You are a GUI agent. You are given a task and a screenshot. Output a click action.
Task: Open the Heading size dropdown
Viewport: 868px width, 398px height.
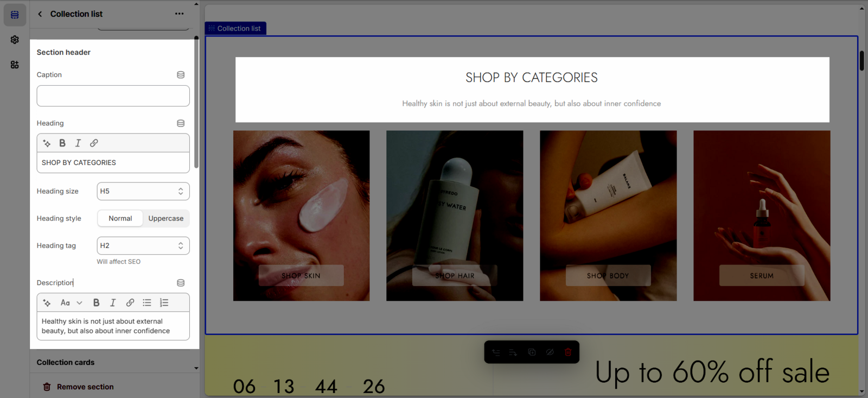point(143,191)
